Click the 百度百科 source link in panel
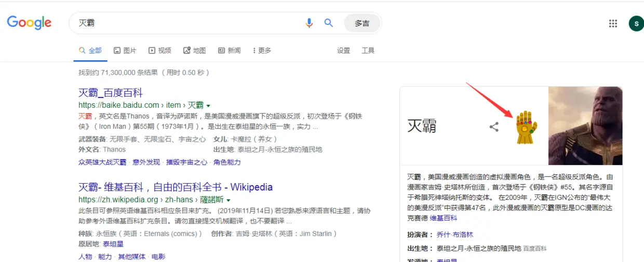Viewport: 644px width, 262px height. click(535, 249)
